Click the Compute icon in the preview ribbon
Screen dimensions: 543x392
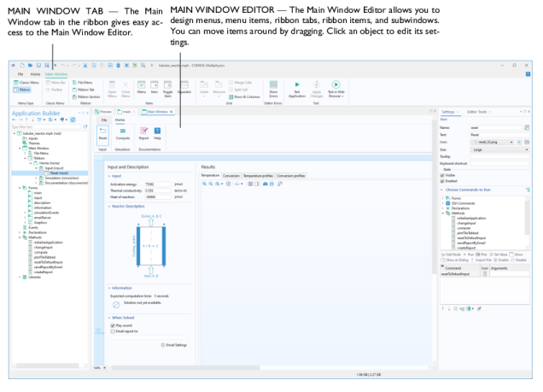pyautogui.click(x=122, y=132)
